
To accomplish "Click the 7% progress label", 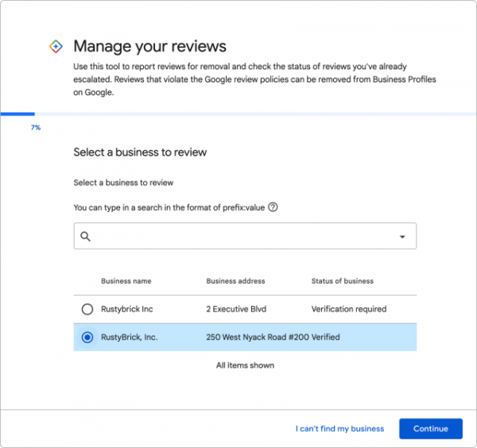I will pyautogui.click(x=36, y=127).
